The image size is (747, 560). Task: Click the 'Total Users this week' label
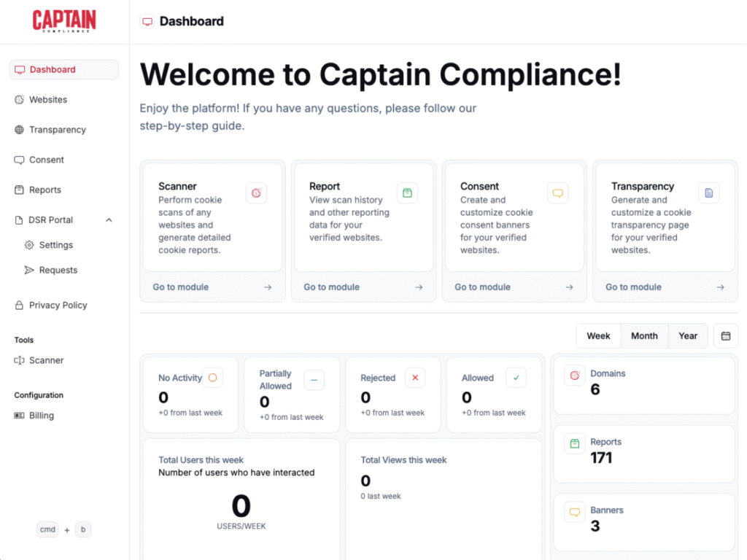(x=201, y=460)
